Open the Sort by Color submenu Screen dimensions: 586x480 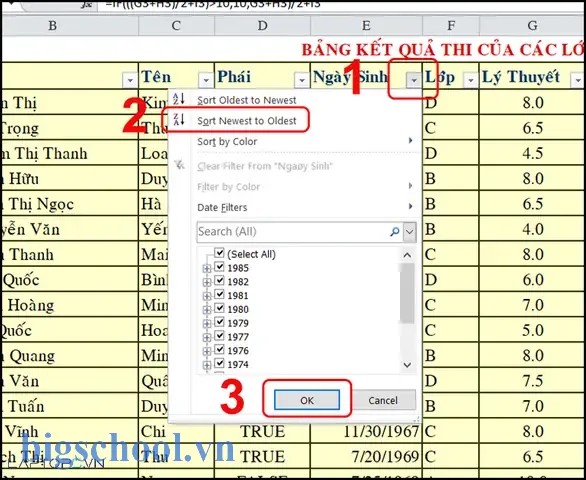306,141
